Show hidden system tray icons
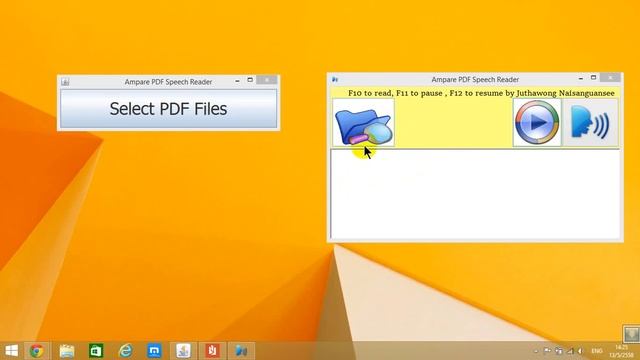The image size is (640, 360). click(536, 351)
